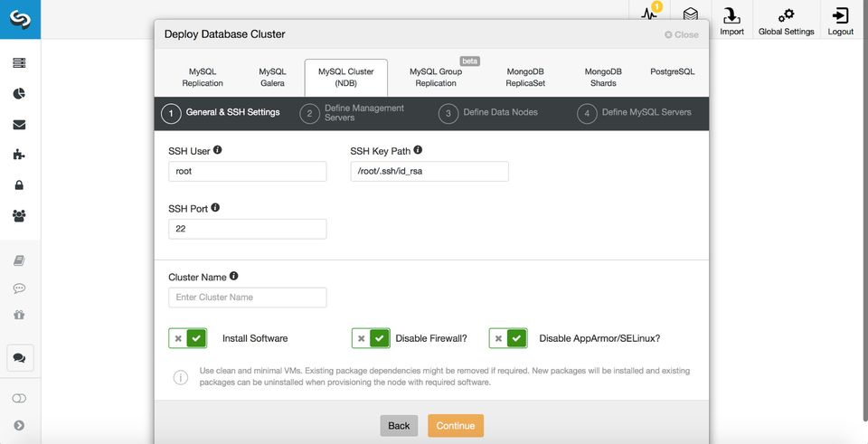868x444 pixels.
Task: Open the gift box icon in sidebar
Action: pos(19,315)
